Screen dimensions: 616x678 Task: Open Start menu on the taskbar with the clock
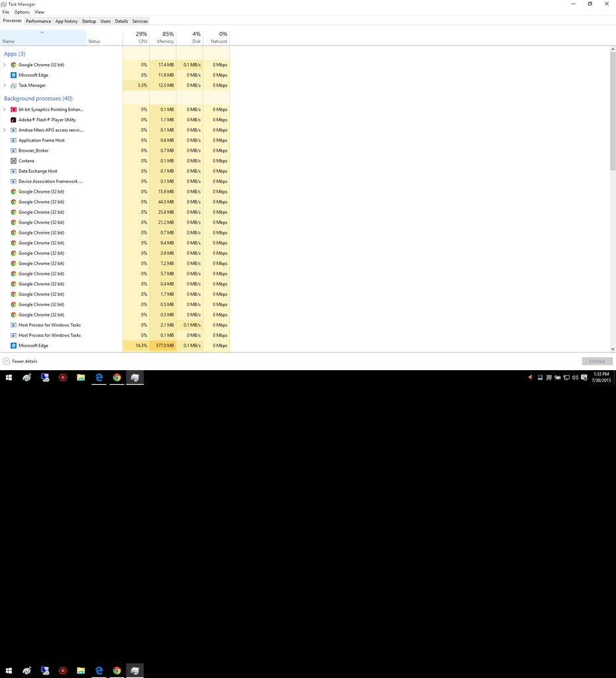(x=9, y=377)
